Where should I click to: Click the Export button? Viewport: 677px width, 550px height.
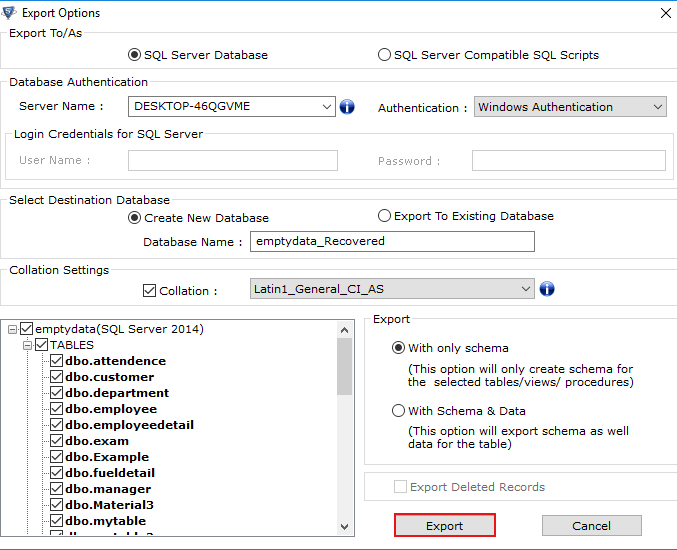pyautogui.click(x=445, y=525)
